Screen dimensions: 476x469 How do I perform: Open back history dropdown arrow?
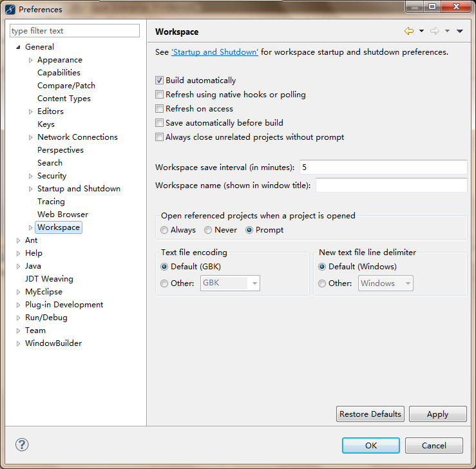(x=421, y=31)
